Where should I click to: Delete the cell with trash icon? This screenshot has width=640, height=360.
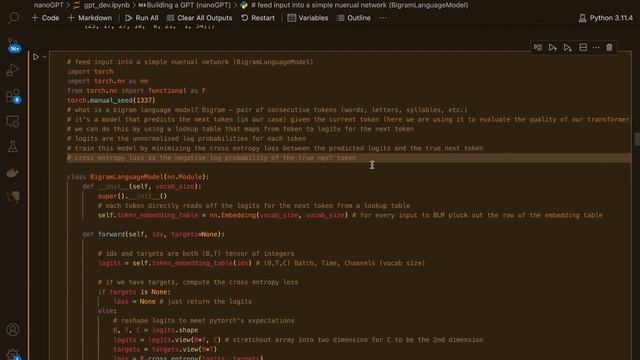click(609, 48)
